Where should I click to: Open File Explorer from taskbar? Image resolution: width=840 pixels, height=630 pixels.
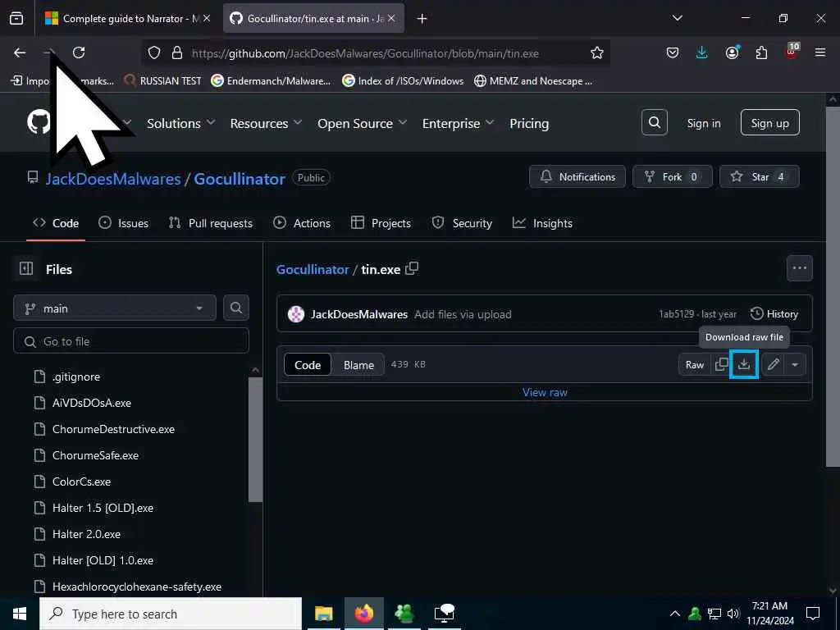(323, 614)
